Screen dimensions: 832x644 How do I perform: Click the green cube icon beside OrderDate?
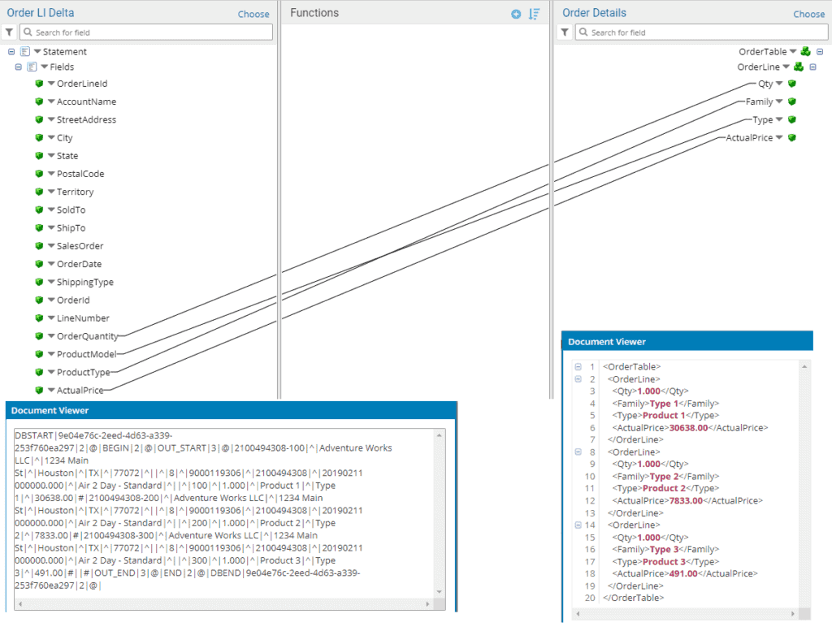pos(39,264)
